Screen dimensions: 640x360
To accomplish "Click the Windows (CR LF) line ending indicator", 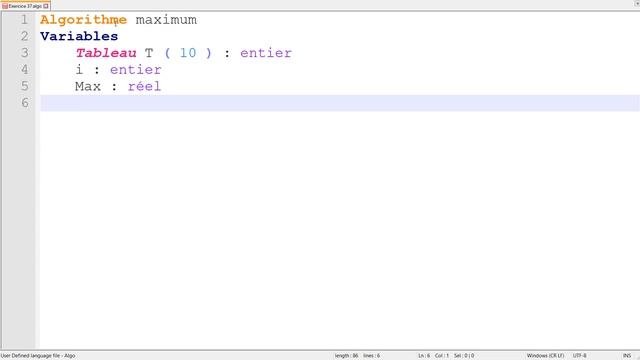I will (x=545, y=356).
